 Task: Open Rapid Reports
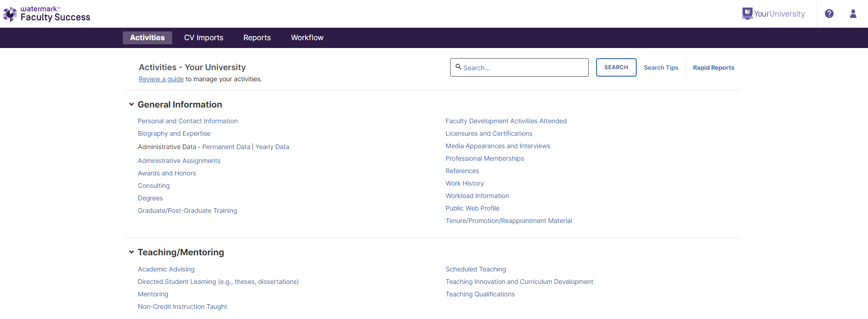pyautogui.click(x=713, y=67)
